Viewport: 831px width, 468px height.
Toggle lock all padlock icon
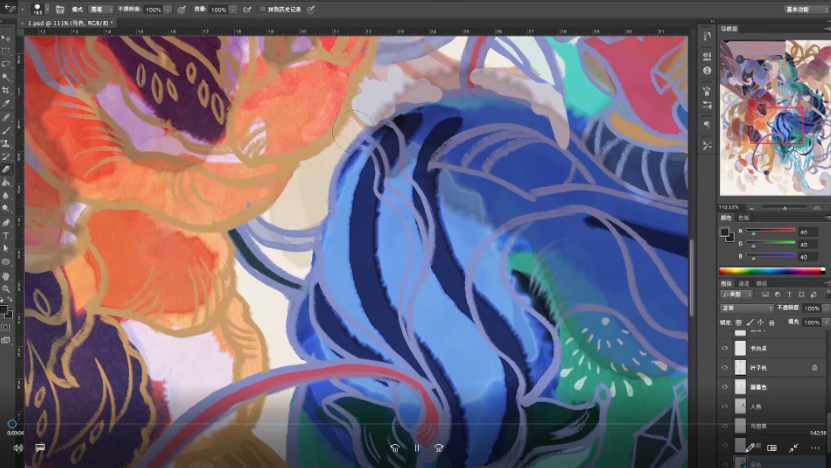click(x=772, y=322)
